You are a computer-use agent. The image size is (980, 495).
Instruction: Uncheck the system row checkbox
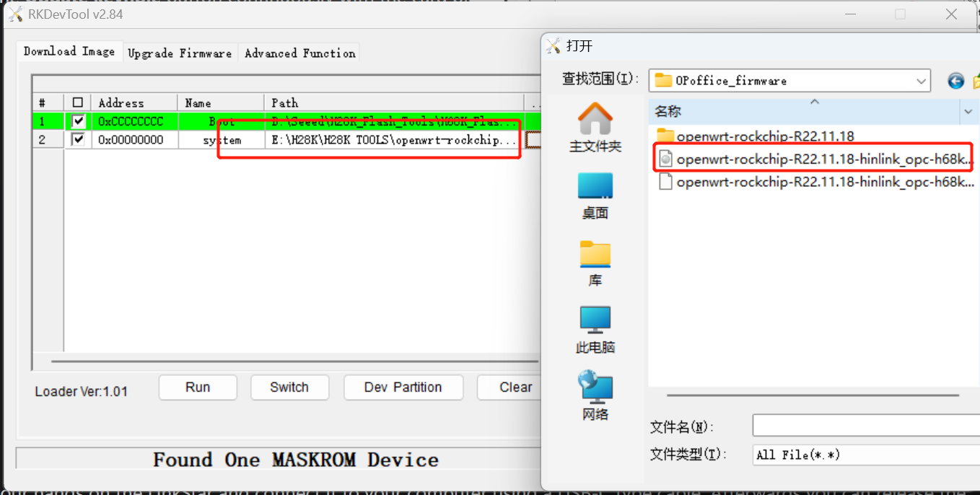78,139
